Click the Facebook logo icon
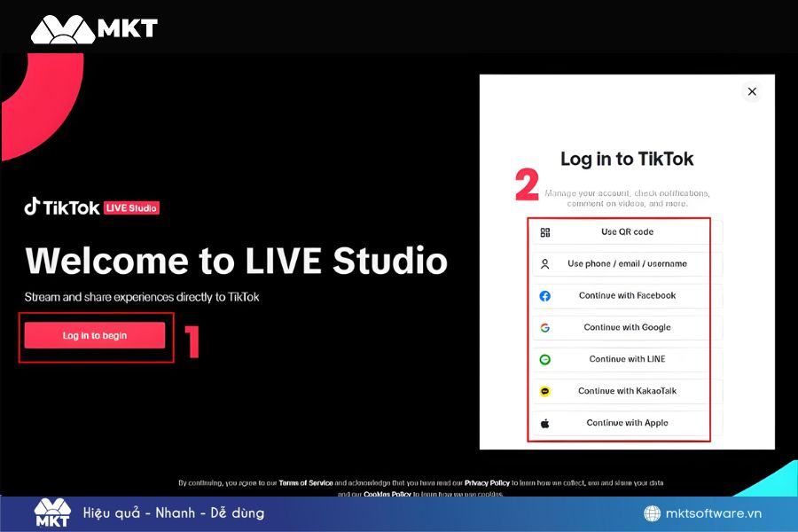The image size is (798, 532). tap(545, 296)
